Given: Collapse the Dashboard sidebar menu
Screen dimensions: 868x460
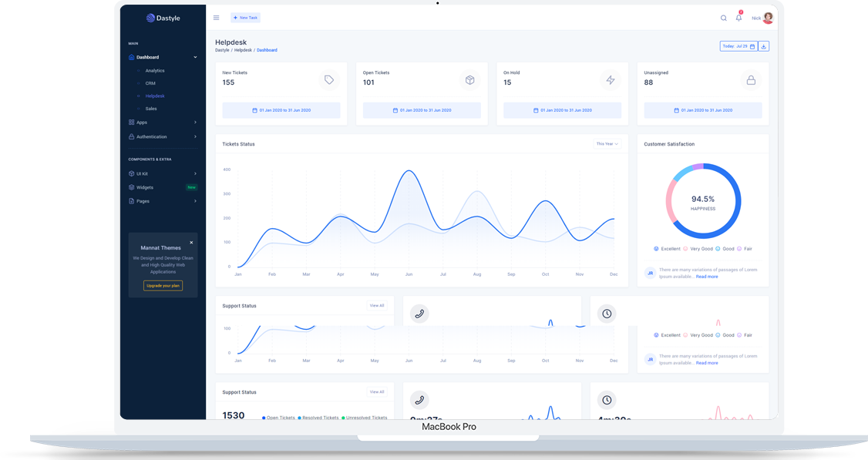Looking at the screenshot, I should [x=163, y=57].
